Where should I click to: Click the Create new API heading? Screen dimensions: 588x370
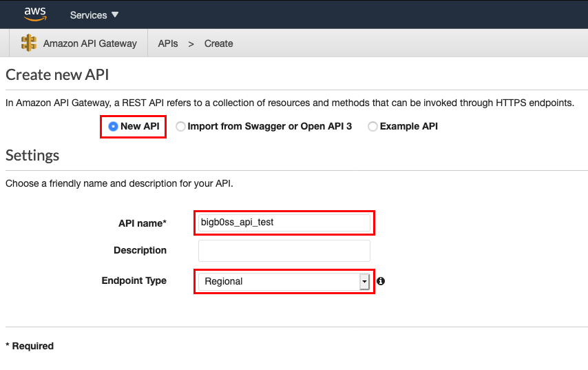(57, 74)
